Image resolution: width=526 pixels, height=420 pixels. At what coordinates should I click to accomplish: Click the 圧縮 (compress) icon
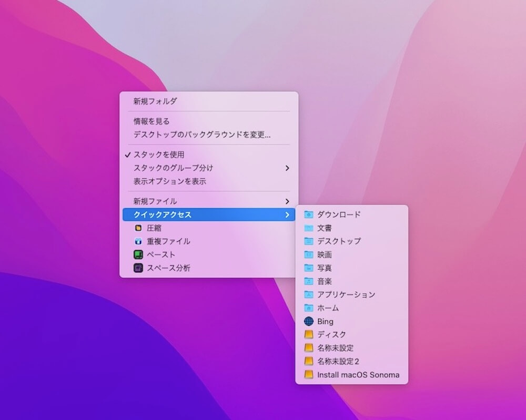tap(138, 228)
